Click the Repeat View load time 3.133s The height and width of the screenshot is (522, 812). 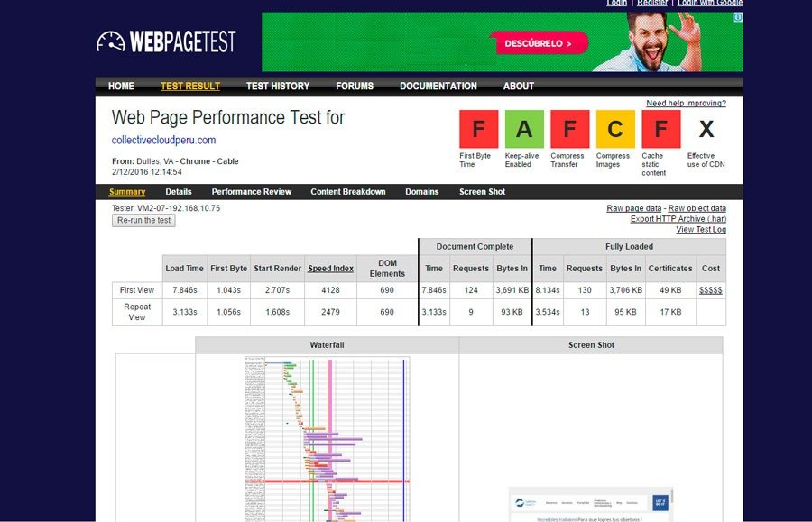(x=185, y=312)
